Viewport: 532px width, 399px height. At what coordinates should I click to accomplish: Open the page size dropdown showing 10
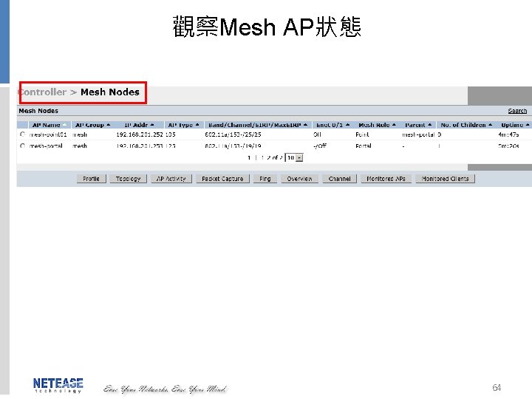tap(294, 158)
